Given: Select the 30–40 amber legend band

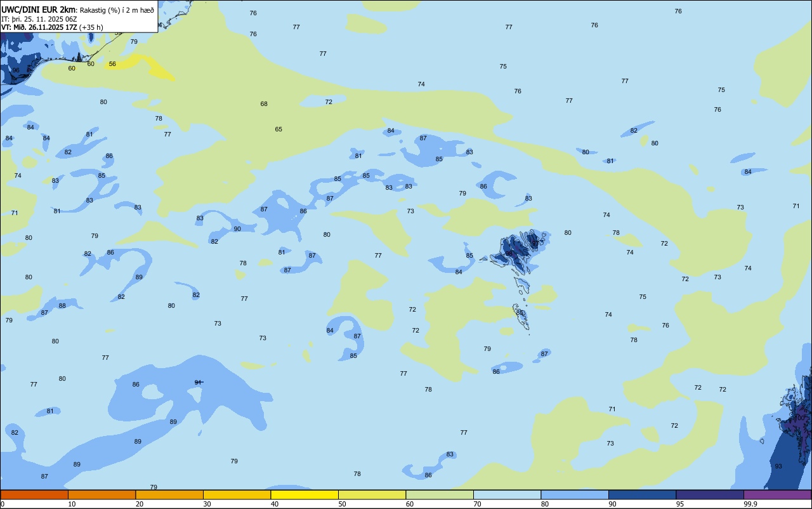Looking at the screenshot, I should point(237,494).
